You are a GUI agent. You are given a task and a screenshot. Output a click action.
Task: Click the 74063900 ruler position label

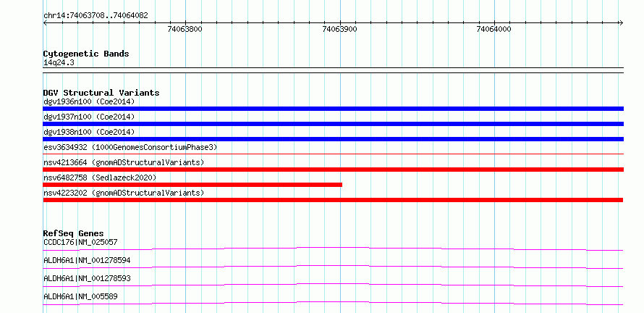(x=339, y=29)
